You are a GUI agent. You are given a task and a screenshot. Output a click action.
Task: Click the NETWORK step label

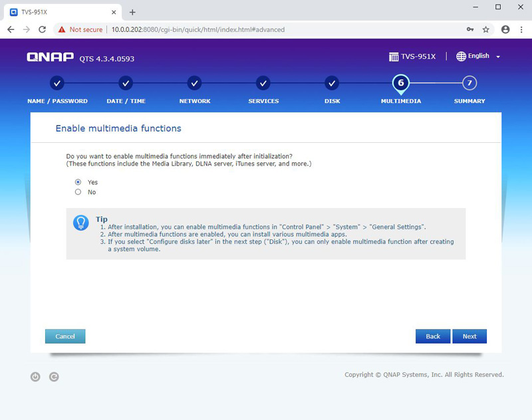tap(195, 101)
